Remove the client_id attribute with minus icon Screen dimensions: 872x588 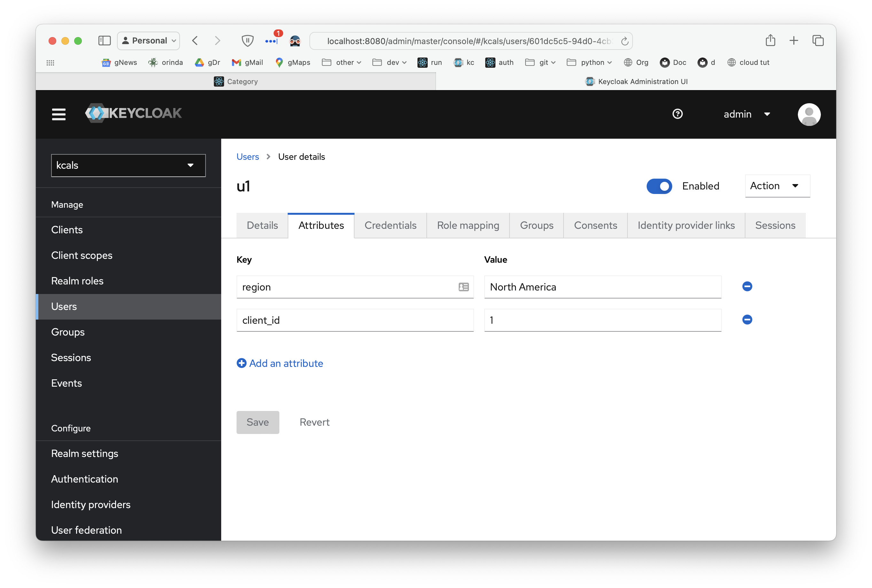pyautogui.click(x=747, y=320)
